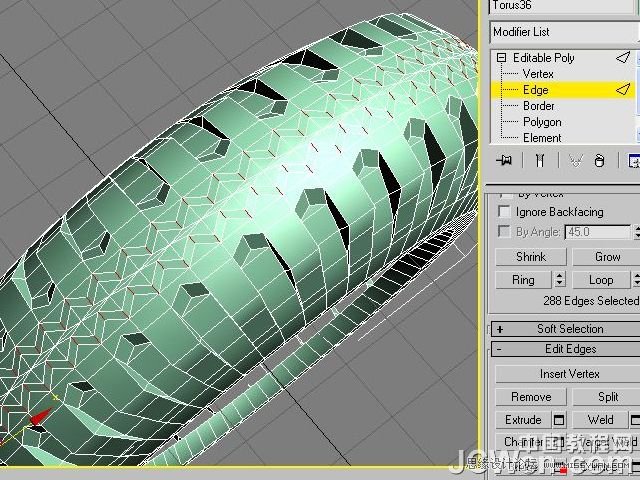The height and width of the screenshot is (480, 640).
Task: Click Configure Modifier Sets icon
Action: click(633, 160)
